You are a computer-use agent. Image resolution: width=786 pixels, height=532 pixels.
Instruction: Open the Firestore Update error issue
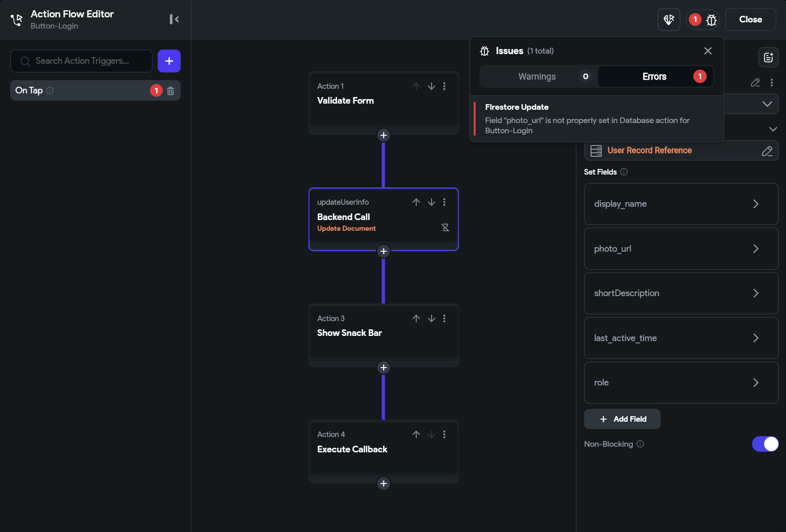click(x=597, y=118)
